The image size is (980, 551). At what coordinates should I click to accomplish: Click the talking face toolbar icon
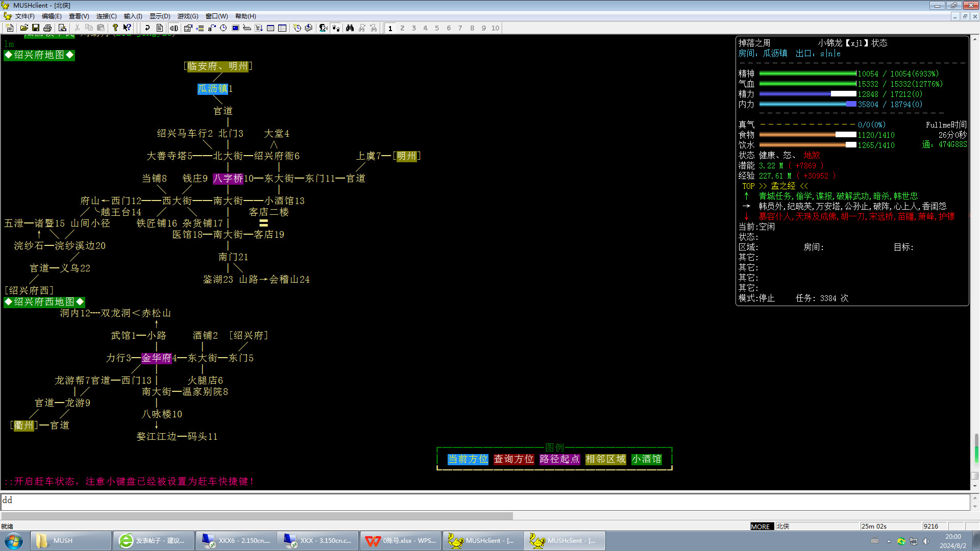pos(323,28)
